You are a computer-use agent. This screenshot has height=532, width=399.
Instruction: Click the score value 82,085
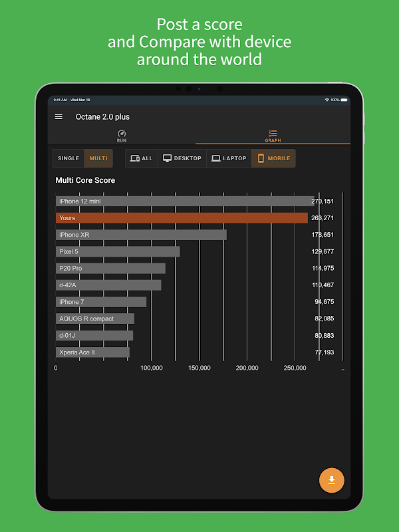point(325,319)
